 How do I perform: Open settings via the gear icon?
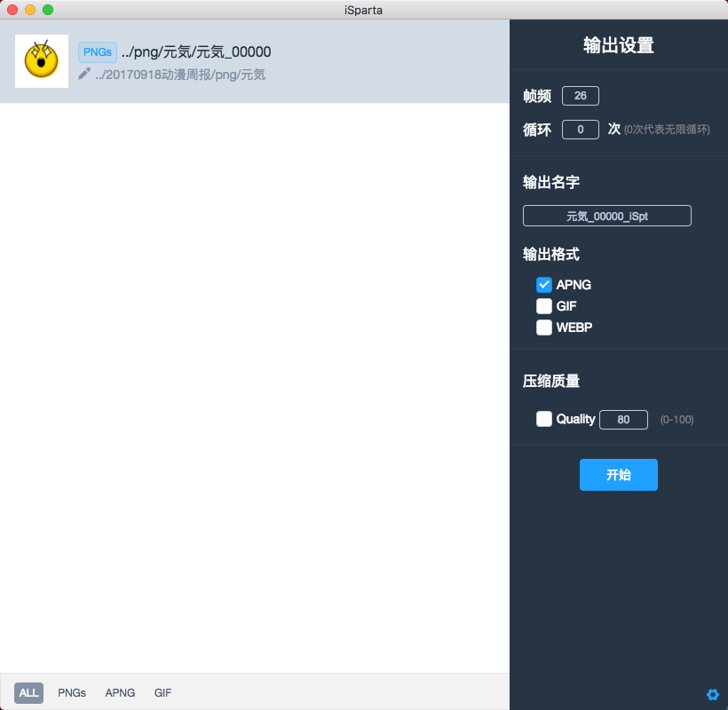click(x=712, y=694)
